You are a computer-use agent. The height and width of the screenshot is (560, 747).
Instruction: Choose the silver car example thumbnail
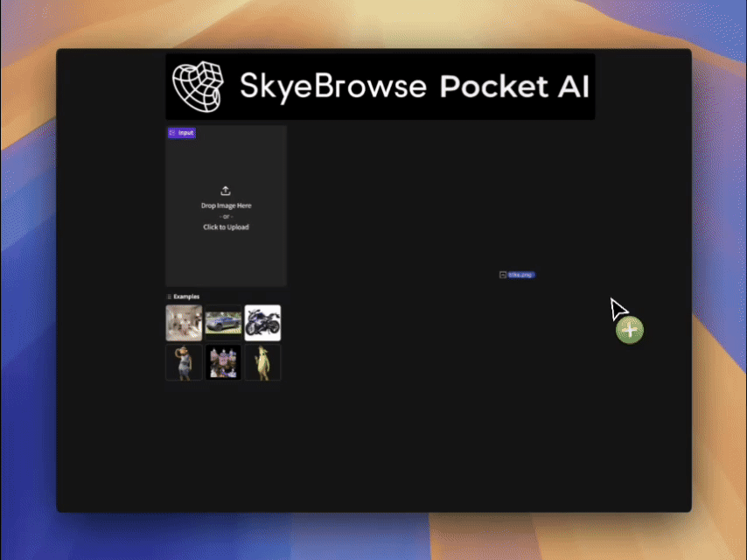(x=223, y=323)
